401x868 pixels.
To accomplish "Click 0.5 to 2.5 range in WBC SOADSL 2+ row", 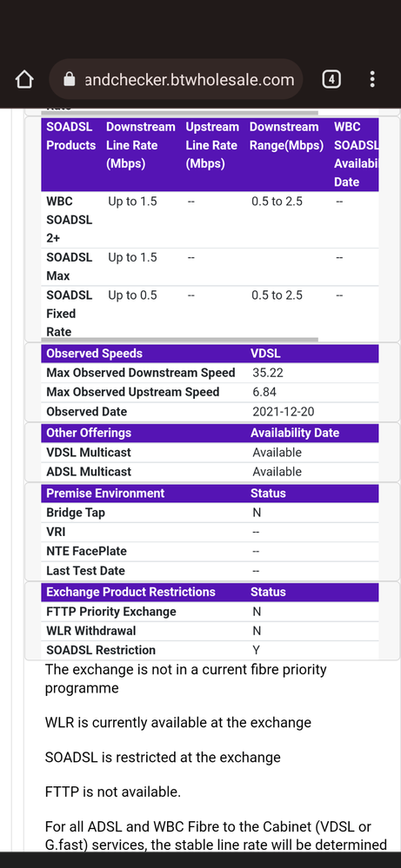I will coord(277,202).
